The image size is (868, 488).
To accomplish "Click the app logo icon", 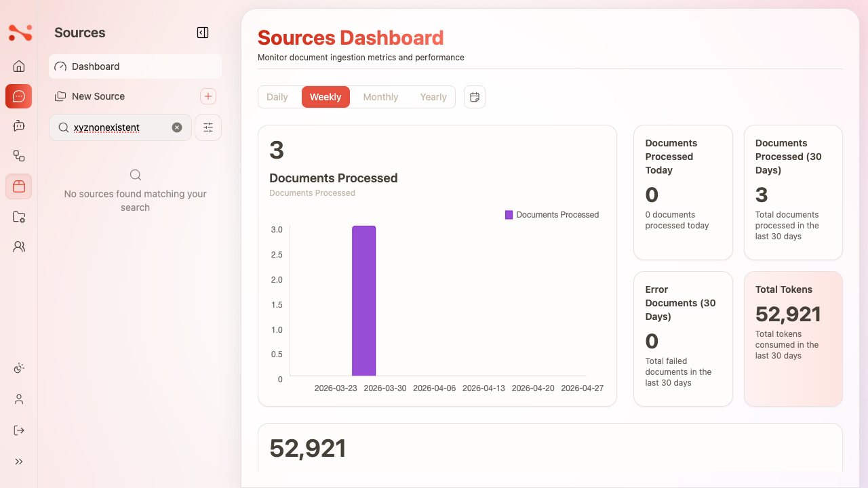I will (20, 32).
